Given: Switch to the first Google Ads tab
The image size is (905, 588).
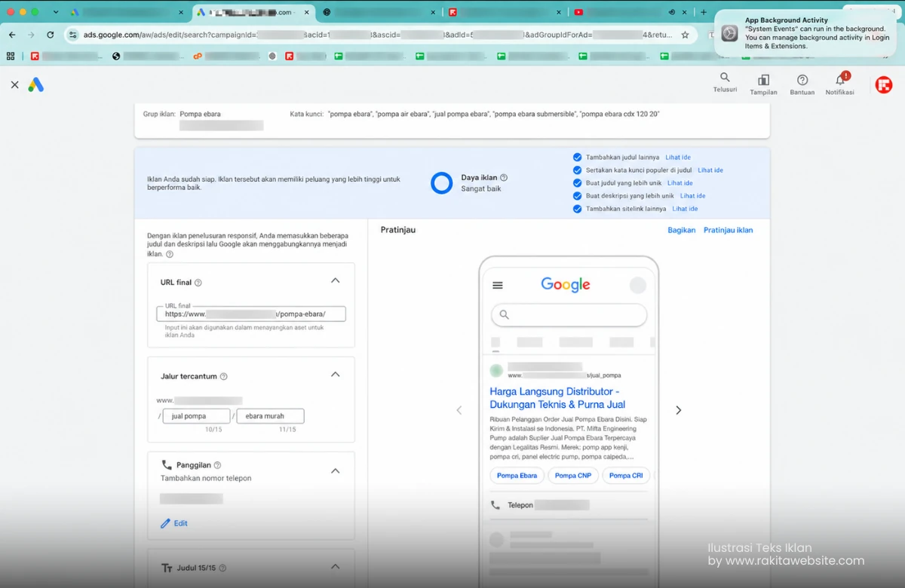Looking at the screenshot, I should tap(127, 12).
